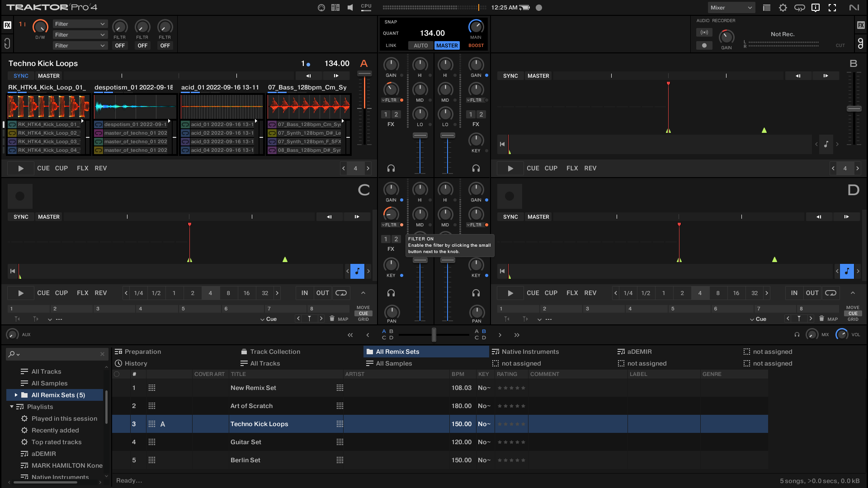Select the All Samples favorite
868x488 pixels.
pos(389,363)
